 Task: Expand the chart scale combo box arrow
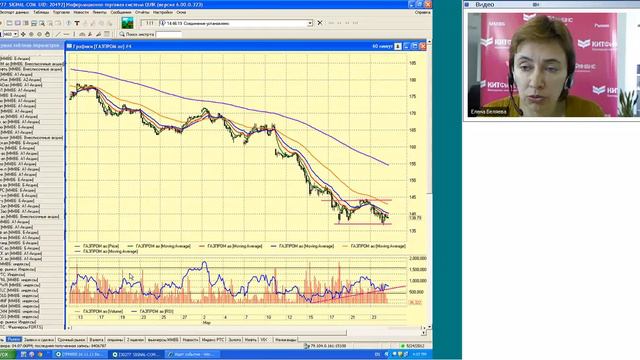tap(16, 34)
